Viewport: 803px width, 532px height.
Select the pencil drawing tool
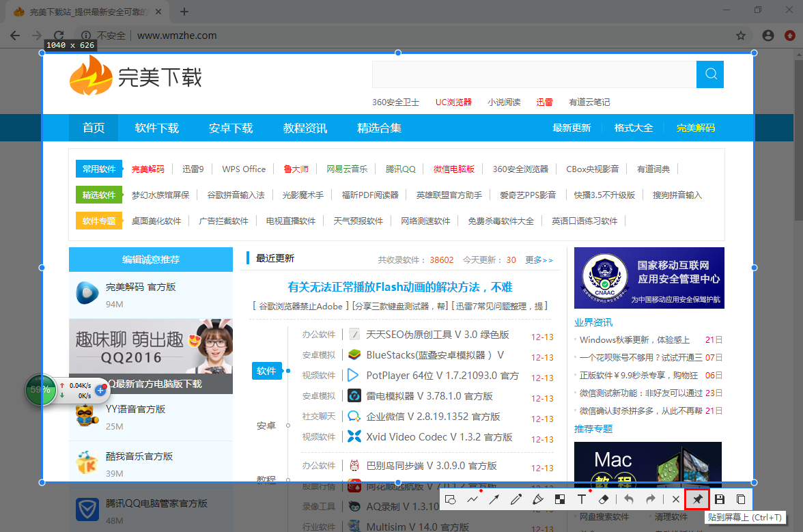tap(516, 499)
